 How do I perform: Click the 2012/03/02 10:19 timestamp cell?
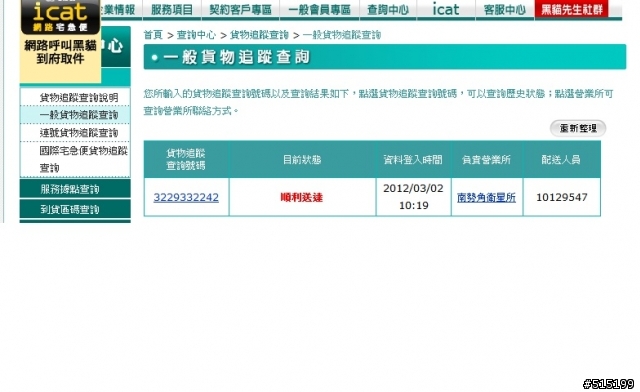413,197
